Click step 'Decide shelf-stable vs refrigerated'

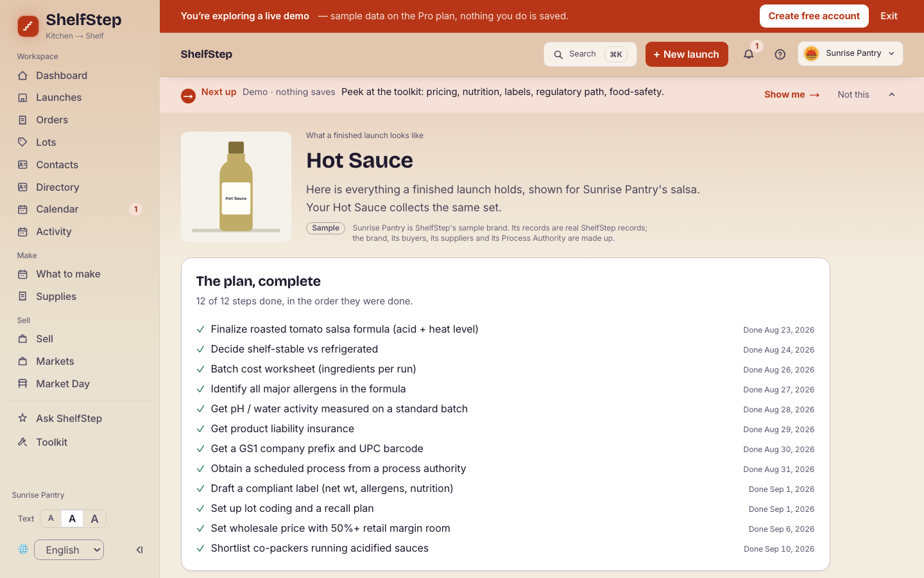tap(295, 349)
